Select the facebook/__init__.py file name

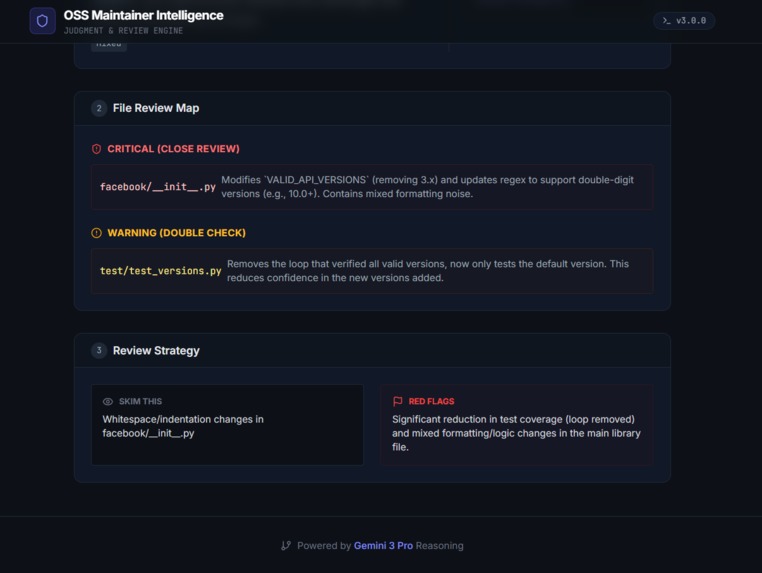coord(157,187)
